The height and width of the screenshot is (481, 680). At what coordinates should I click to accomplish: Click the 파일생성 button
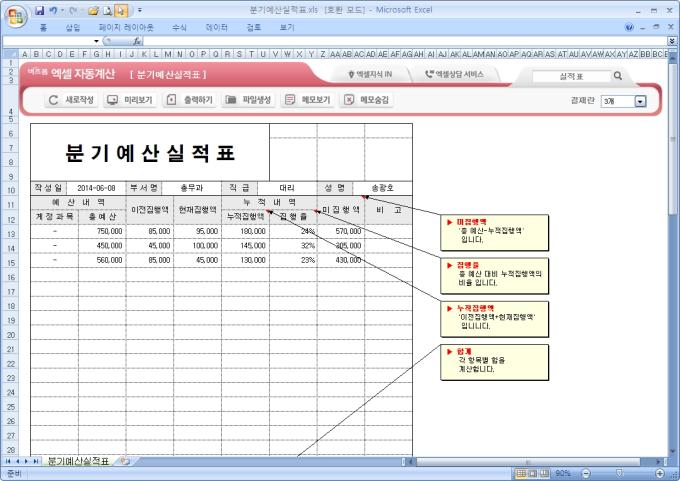[x=248, y=100]
